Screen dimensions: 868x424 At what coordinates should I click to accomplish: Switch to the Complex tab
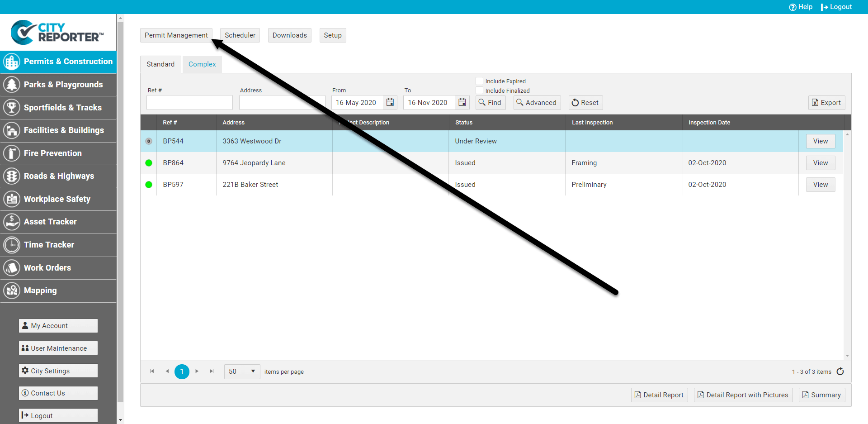(x=202, y=64)
